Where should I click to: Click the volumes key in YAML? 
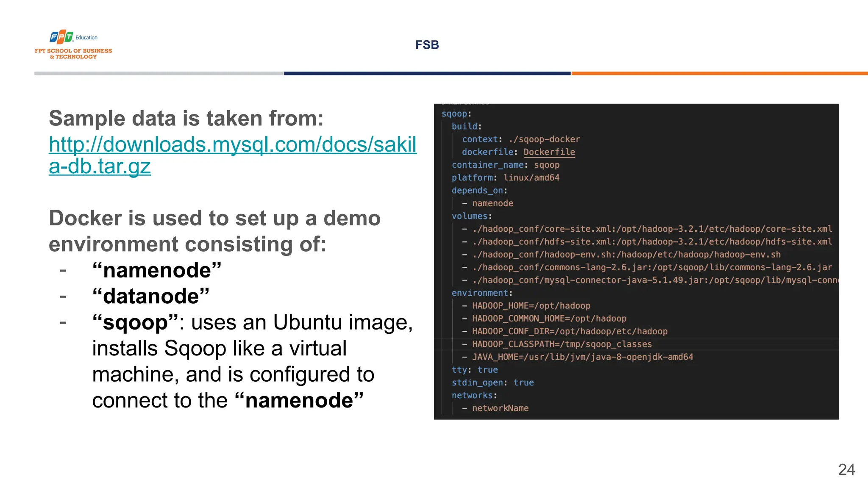tap(469, 216)
